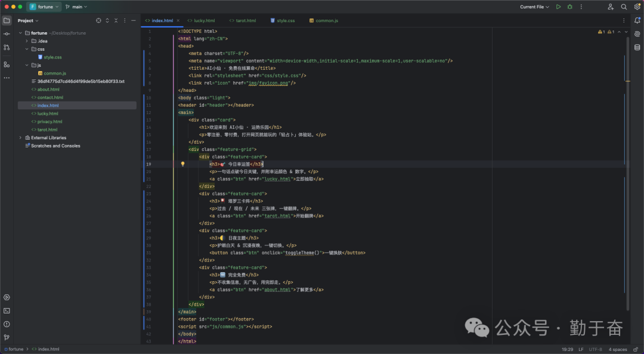This screenshot has width=644, height=354.
Task: Open Project panel options menu
Action: (x=125, y=20)
